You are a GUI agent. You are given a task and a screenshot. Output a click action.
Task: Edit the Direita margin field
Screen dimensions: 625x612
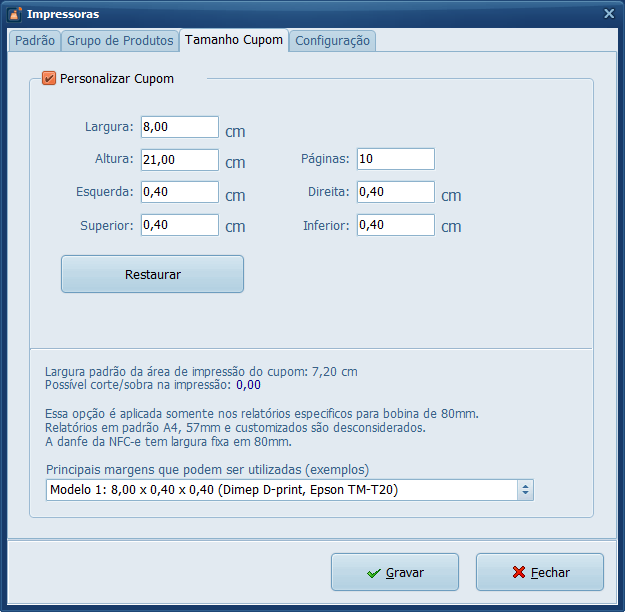point(395,192)
